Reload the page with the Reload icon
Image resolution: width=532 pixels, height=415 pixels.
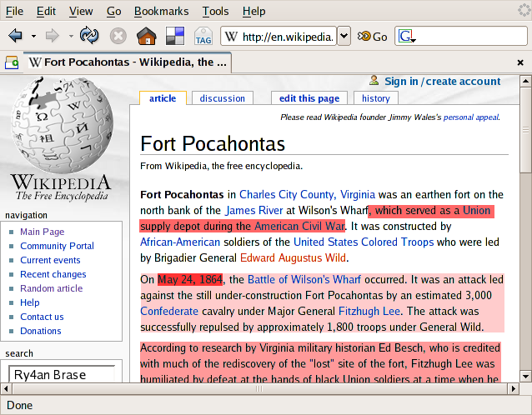click(x=89, y=36)
